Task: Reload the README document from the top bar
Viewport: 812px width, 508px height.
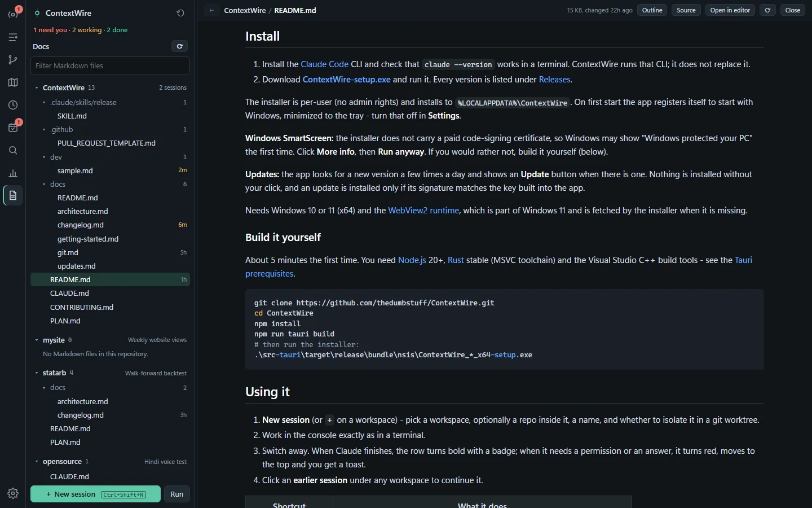Action: [x=767, y=10]
